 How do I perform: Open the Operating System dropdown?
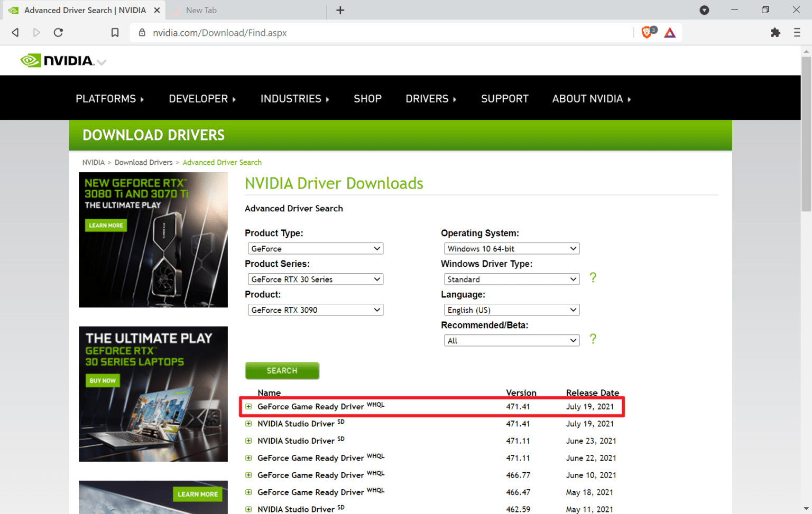click(x=512, y=249)
